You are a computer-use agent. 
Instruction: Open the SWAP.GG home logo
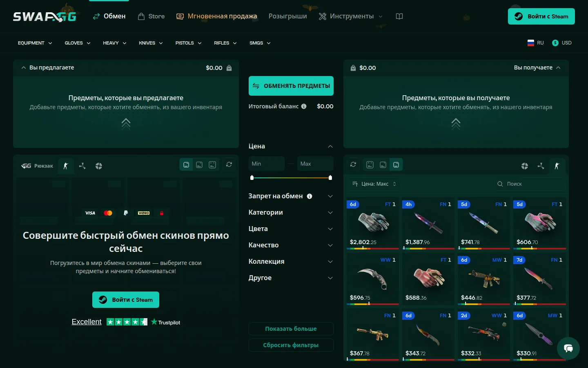pos(45,16)
